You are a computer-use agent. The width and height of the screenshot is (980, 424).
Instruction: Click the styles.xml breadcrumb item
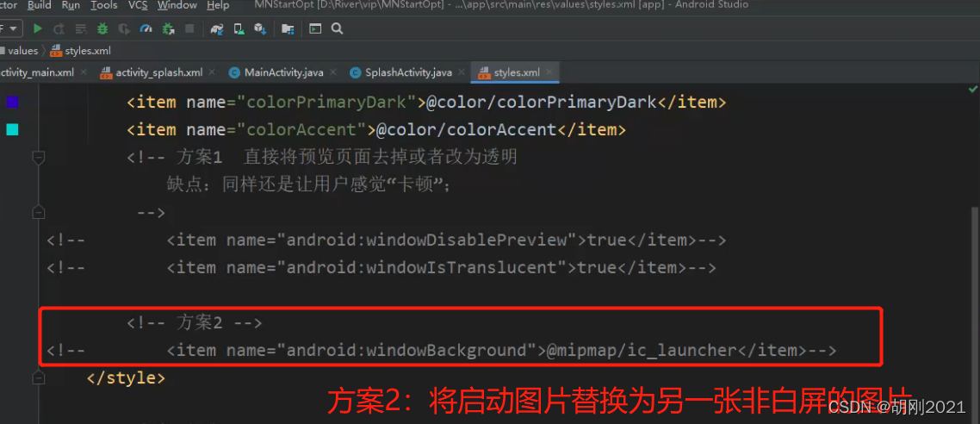pos(81,51)
